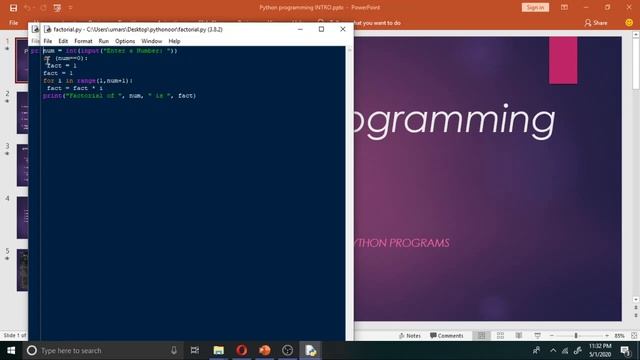The image size is (640, 360).
Task: Open Run menu in IDLE editor
Action: (104, 41)
